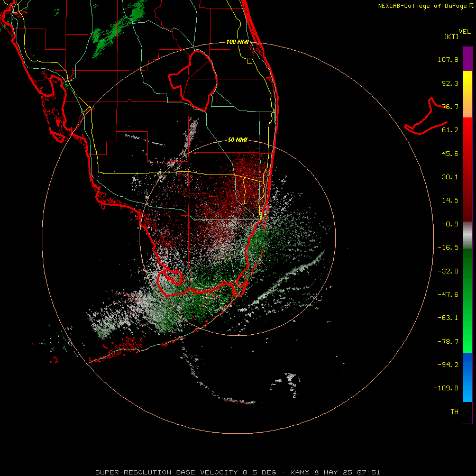Select the purple segment of the velocity scale

(x=467, y=59)
